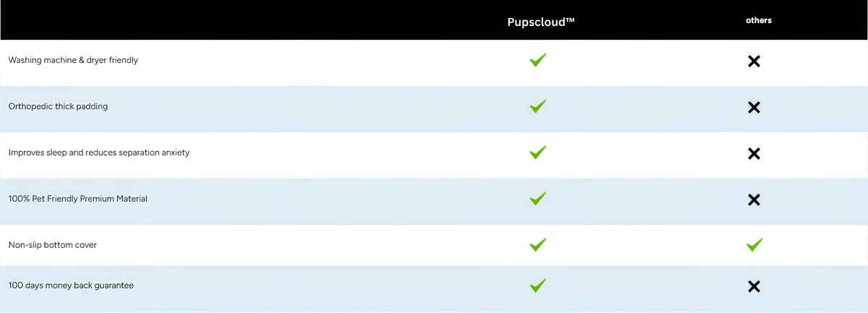Click '100% Pet Friendly Premium Material' label

pyautogui.click(x=78, y=198)
